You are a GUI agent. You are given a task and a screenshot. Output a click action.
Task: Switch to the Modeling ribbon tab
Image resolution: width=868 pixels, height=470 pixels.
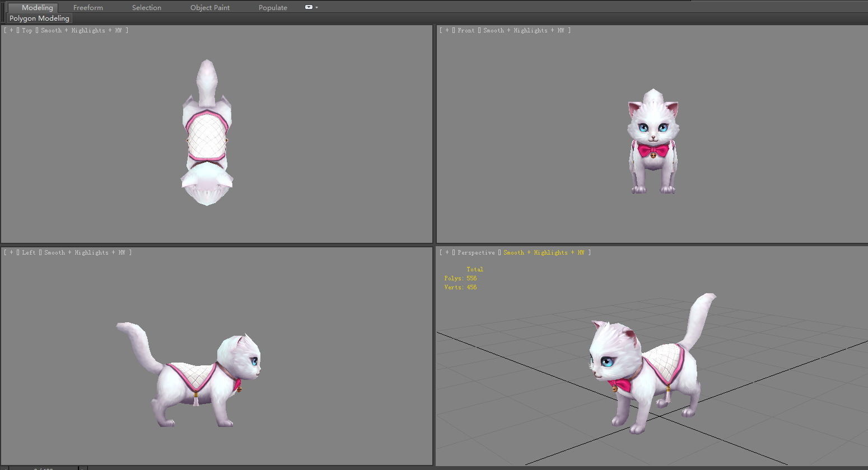click(37, 8)
